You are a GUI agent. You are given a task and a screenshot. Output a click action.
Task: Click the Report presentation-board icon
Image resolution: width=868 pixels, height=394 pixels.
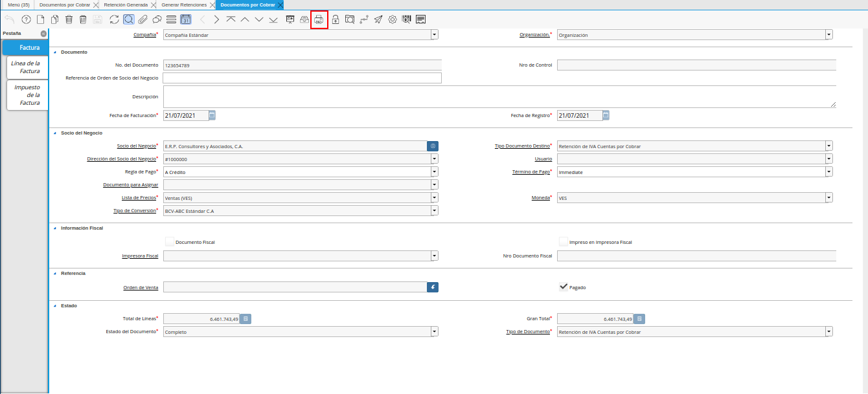[290, 19]
